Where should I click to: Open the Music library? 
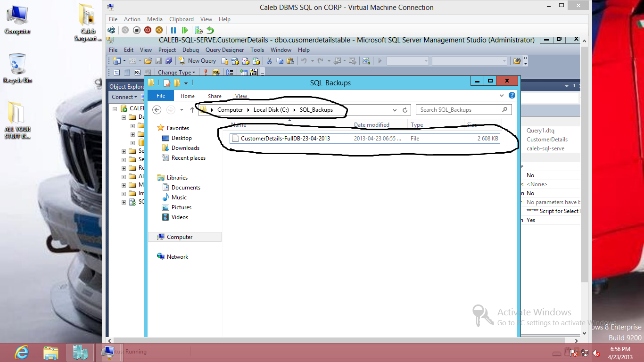[x=174, y=197]
